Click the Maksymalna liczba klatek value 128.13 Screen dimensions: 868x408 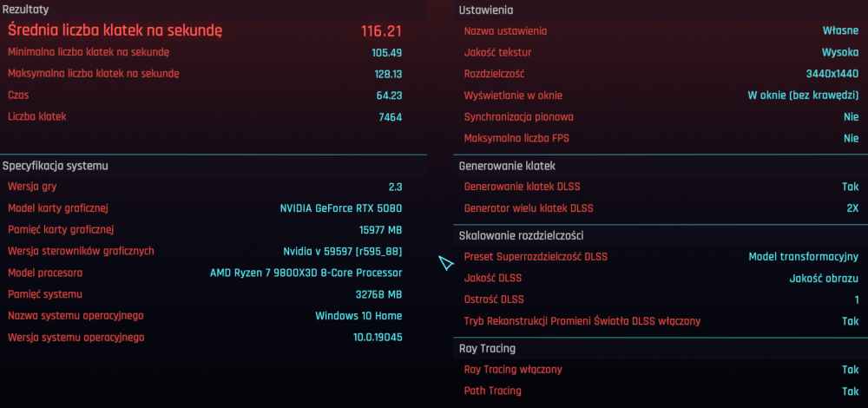click(388, 74)
